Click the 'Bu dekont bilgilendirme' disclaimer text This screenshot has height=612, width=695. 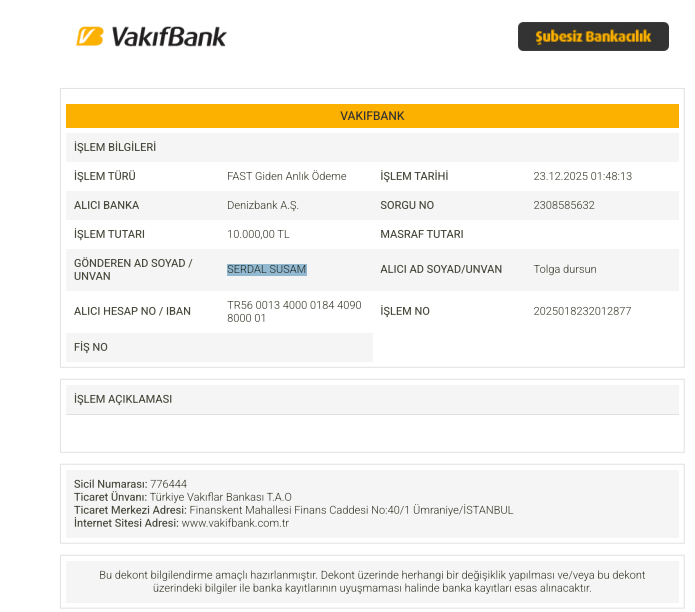point(372,581)
